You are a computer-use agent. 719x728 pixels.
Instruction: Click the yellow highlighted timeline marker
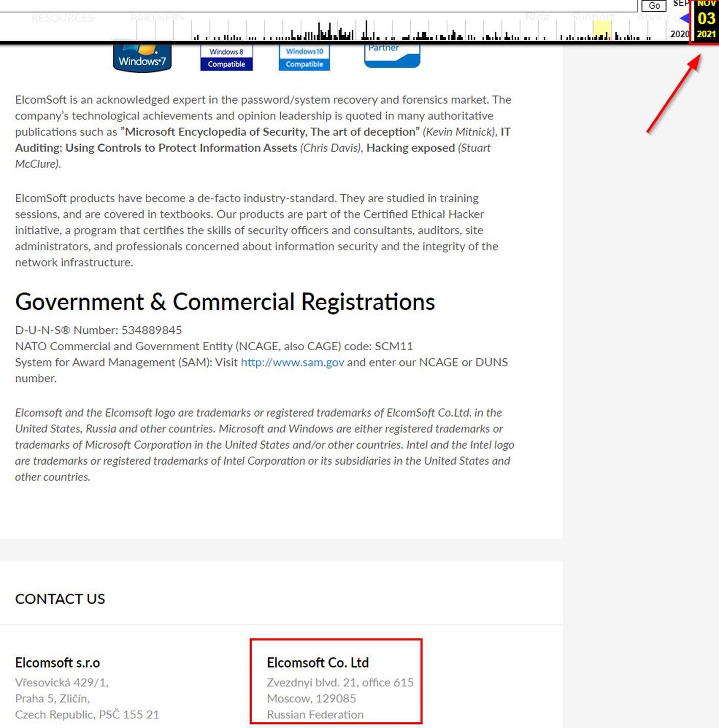[x=602, y=30]
